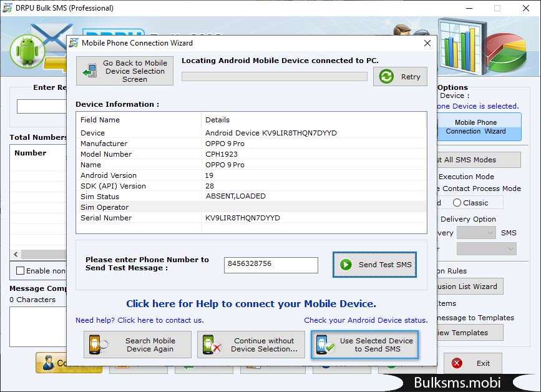Screen dimensions: 541x392
Task: Click the Android robot logo in banner
Action: click(27, 51)
